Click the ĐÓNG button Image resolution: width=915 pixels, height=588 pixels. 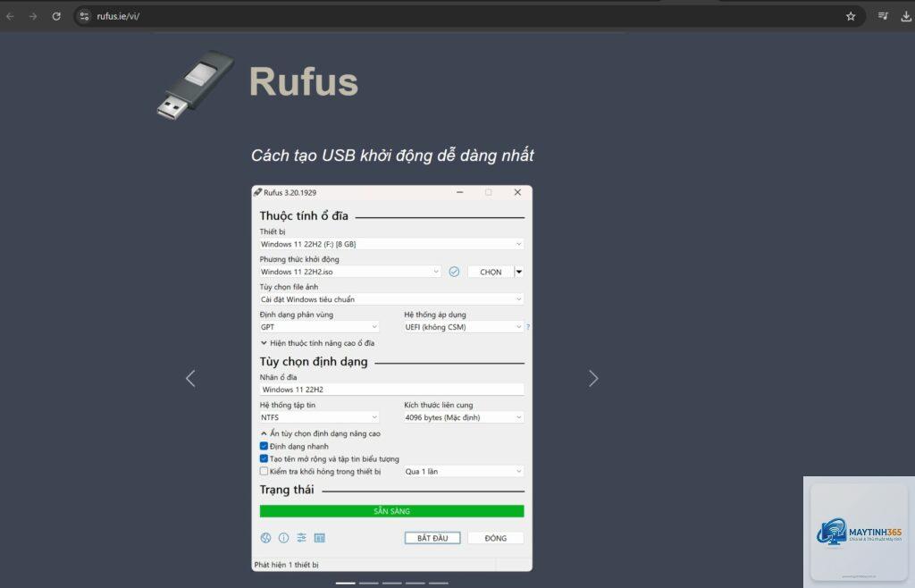point(495,538)
